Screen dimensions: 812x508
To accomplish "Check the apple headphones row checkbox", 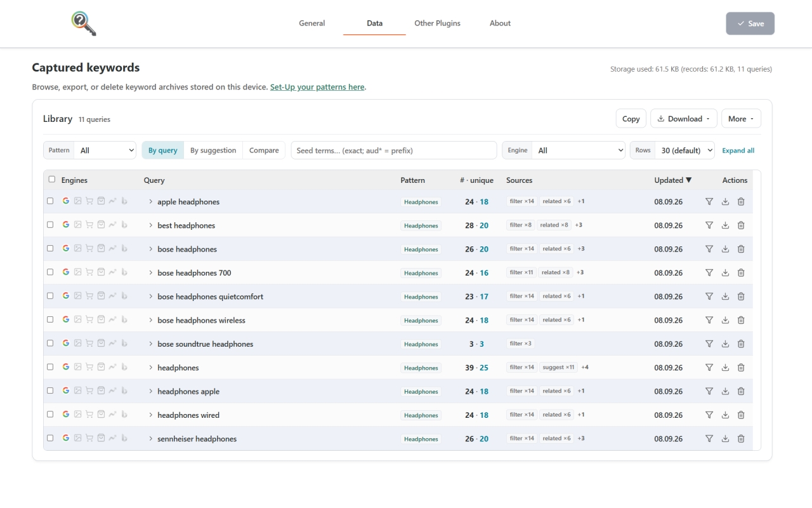I will (x=50, y=201).
